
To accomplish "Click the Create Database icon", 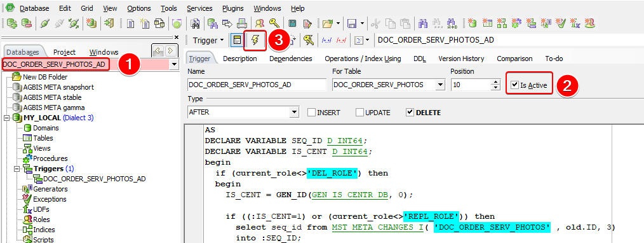I will pos(91,23).
